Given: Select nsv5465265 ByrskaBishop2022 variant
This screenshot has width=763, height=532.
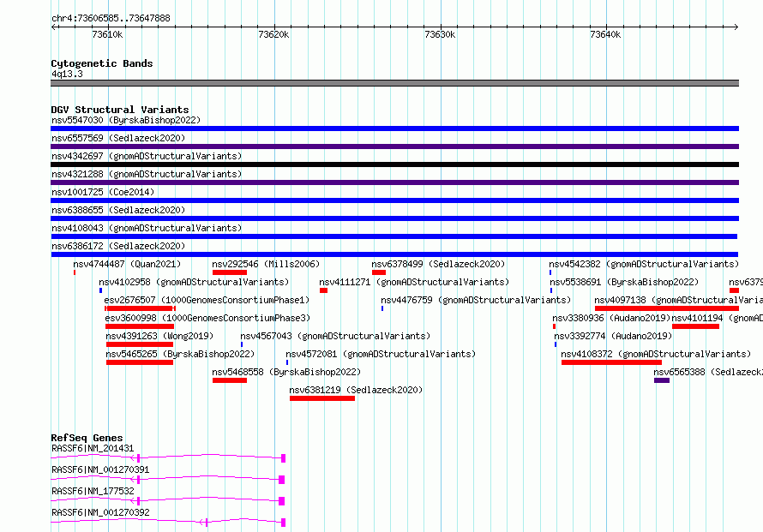Looking at the screenshot, I should pyautogui.click(x=180, y=354).
